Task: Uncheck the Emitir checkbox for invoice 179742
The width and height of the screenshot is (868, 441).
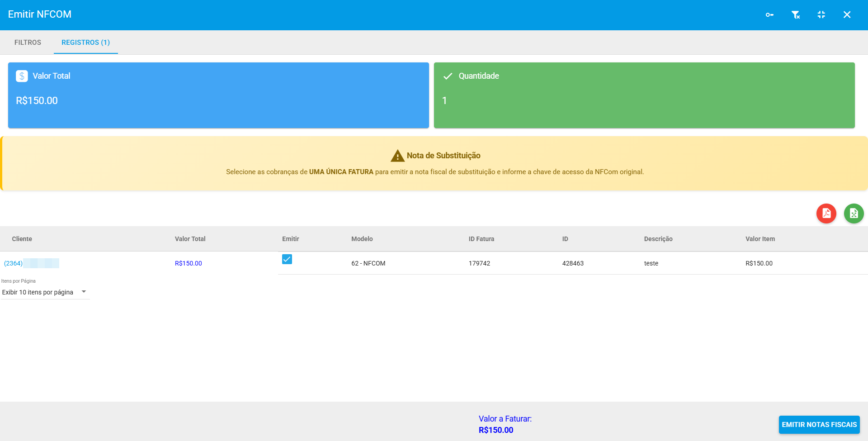Action: (x=287, y=259)
